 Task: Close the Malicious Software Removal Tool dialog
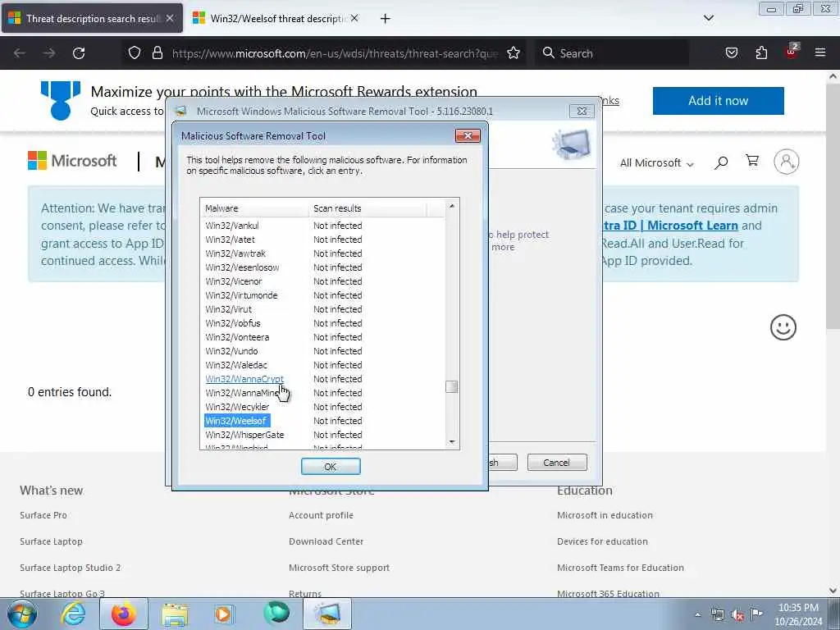(467, 135)
